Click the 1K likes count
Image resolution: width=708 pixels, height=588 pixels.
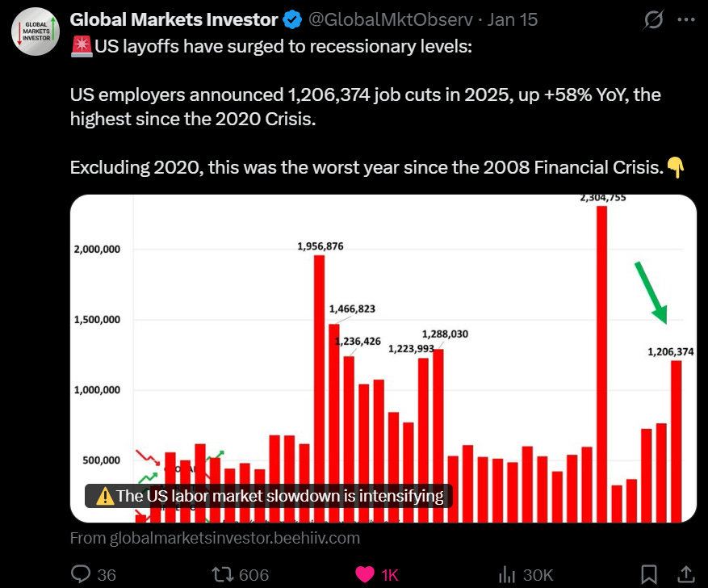click(390, 575)
